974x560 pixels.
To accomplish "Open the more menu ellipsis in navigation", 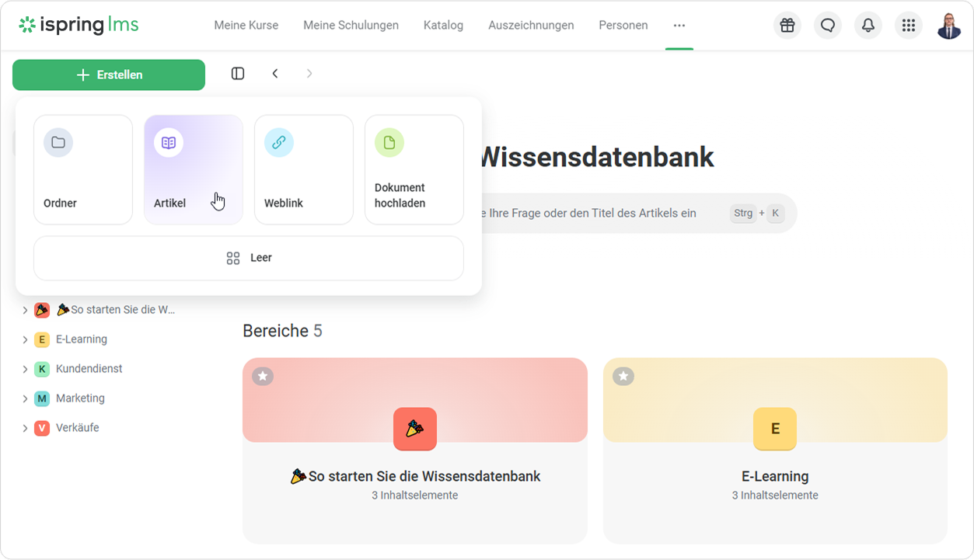I will pos(679,26).
